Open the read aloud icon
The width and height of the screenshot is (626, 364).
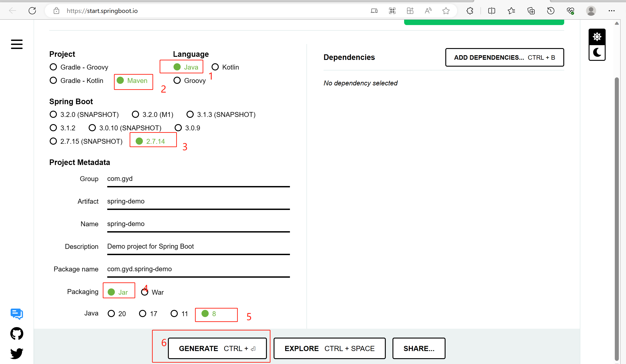point(428,11)
